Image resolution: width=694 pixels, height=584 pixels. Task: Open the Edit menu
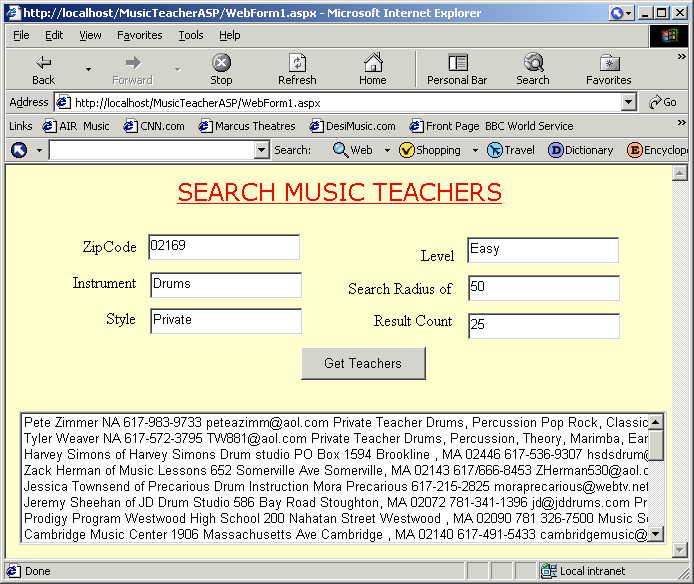54,35
